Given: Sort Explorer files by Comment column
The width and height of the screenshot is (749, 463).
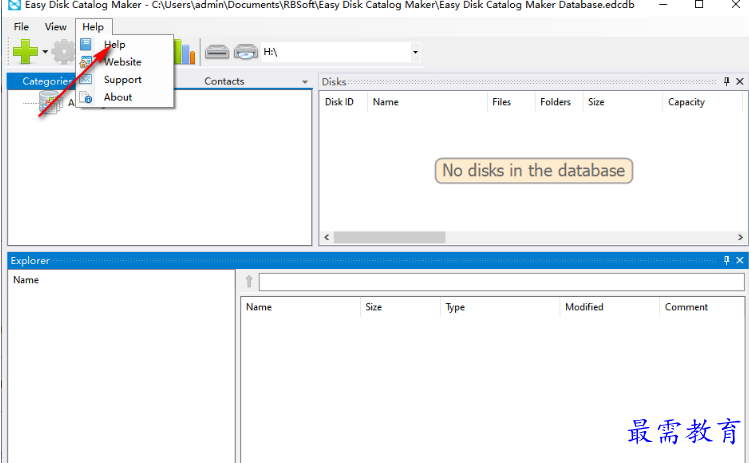Looking at the screenshot, I should click(701, 307).
